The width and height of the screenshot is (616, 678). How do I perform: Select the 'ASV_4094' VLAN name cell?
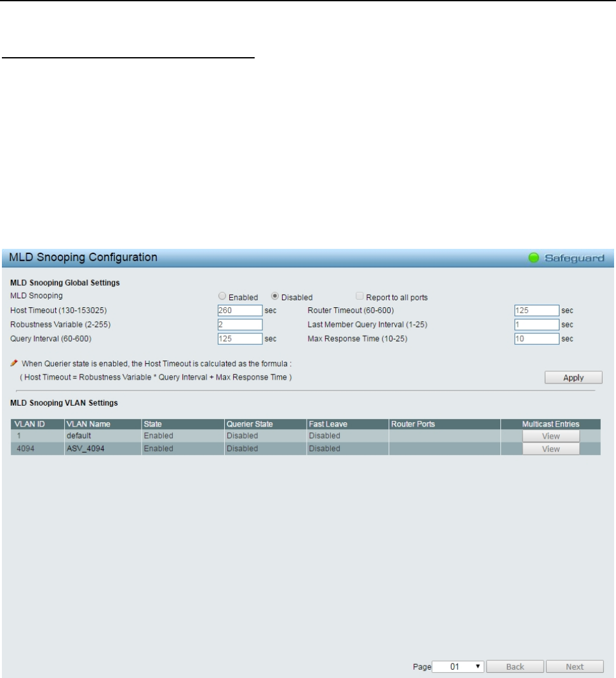(x=103, y=448)
